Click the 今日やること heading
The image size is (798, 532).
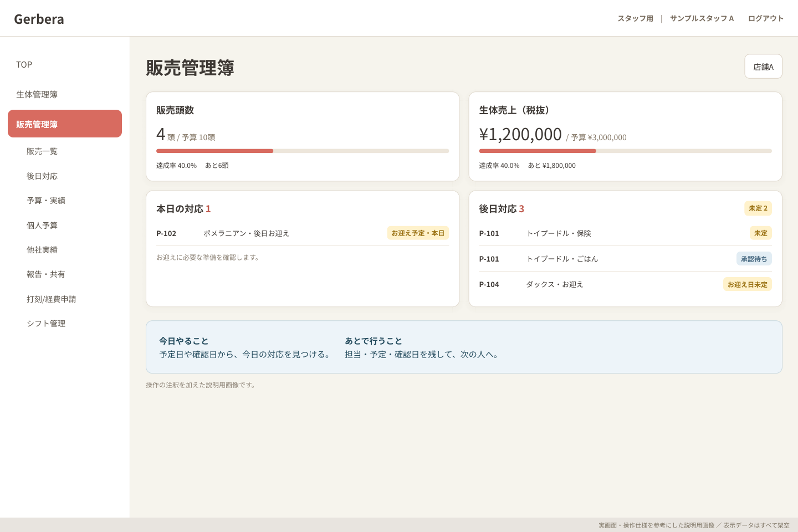(184, 341)
